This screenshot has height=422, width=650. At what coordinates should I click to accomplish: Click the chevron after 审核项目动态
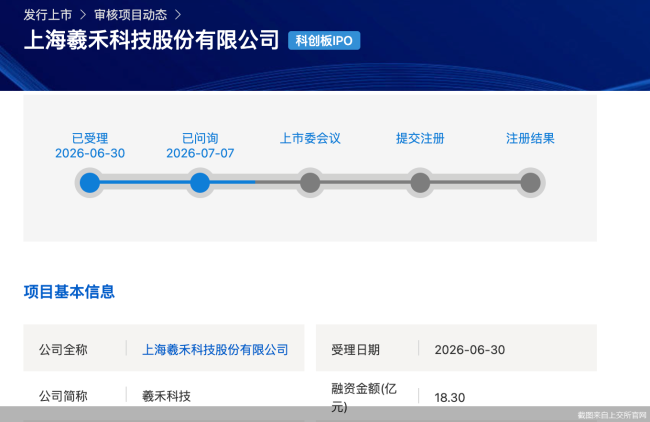178,15
